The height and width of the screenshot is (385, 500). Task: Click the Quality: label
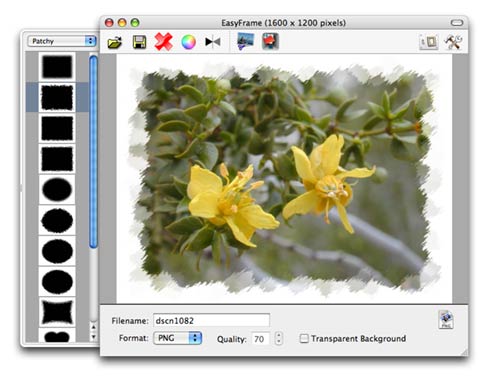(232, 339)
